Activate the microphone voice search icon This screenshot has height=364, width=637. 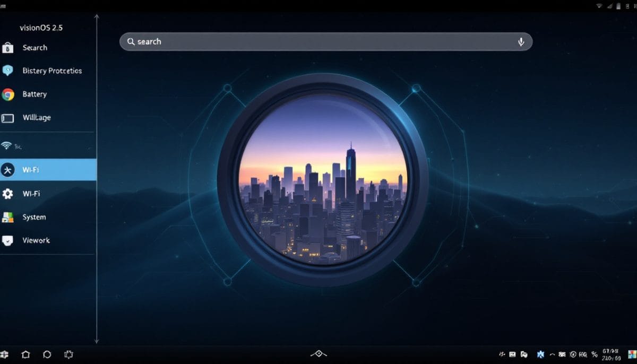(x=521, y=42)
